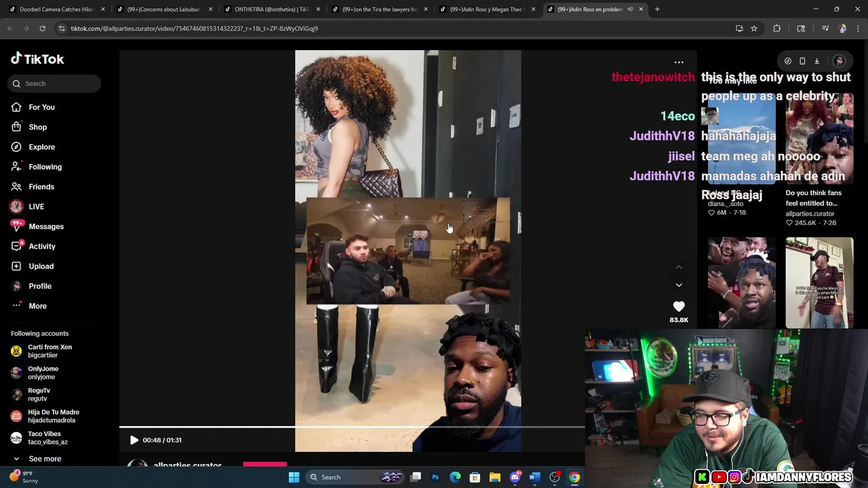868x488 pixels.
Task: Open OBS Studio from taskbar
Action: [555, 477]
